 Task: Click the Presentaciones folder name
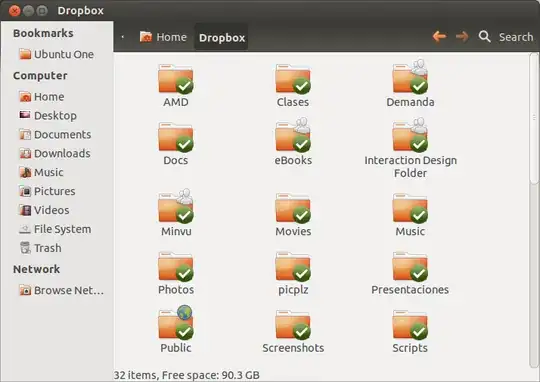click(x=410, y=290)
